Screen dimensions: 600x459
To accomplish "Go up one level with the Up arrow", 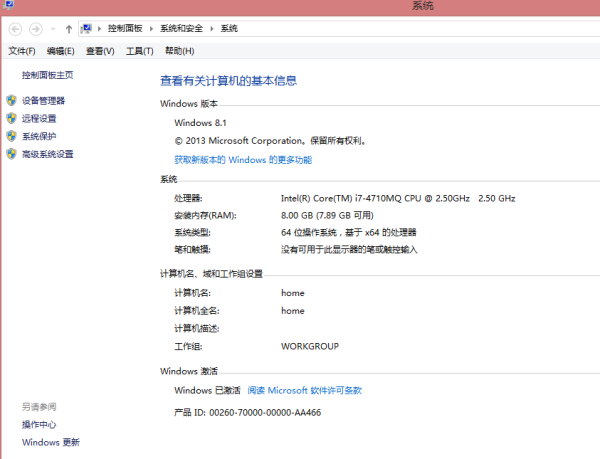I will click(68, 29).
